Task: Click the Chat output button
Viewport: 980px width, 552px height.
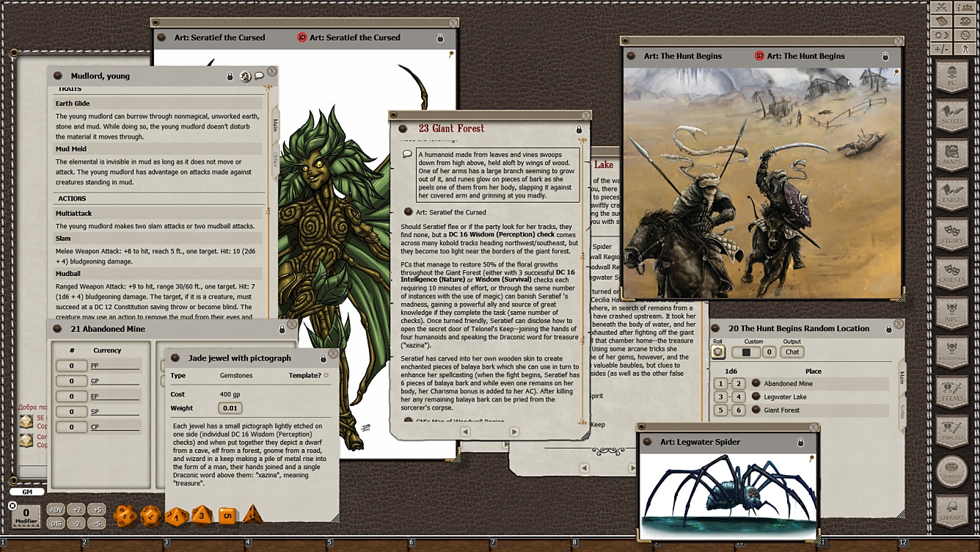Action: [x=792, y=352]
